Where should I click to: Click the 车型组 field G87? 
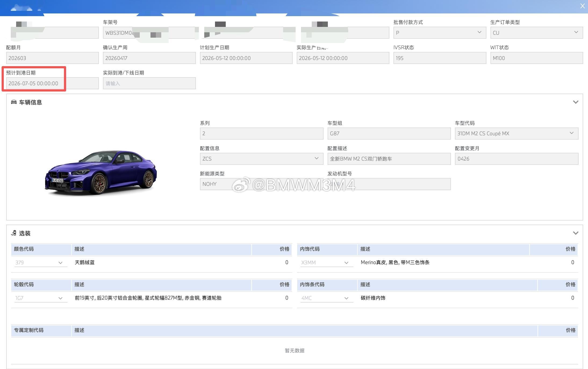tap(389, 133)
